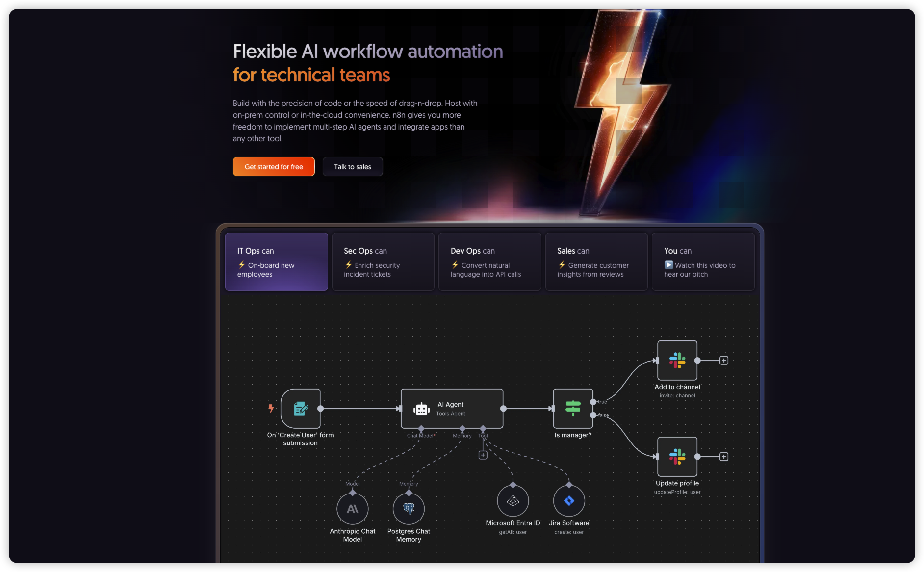Click the Get started for free button
924x572 pixels.
274,167
